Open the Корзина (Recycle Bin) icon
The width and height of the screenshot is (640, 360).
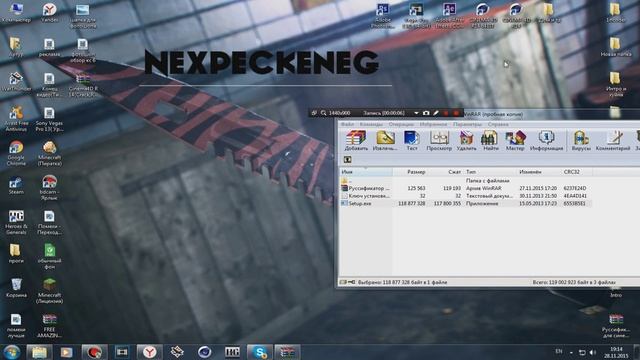tap(16, 288)
